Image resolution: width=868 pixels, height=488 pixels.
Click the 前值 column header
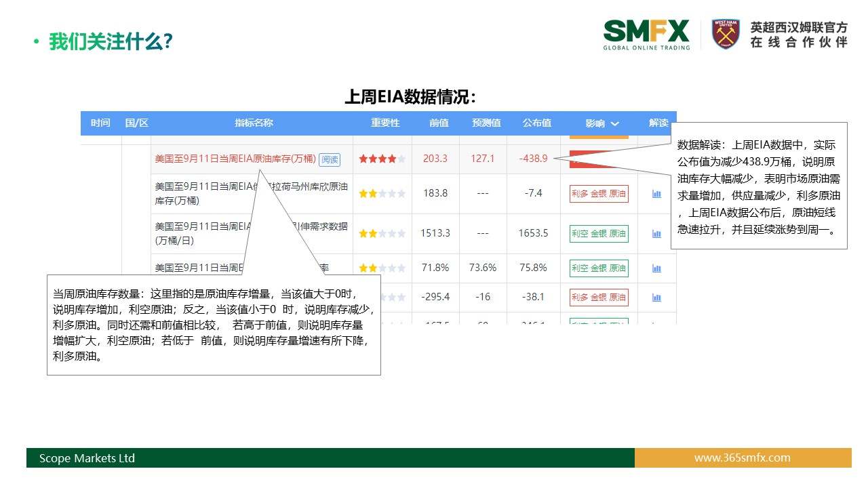[x=439, y=123]
